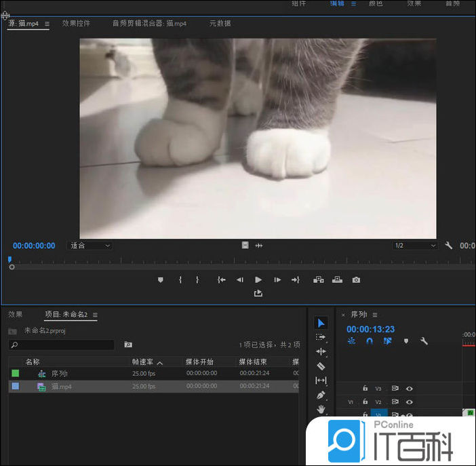Viewport: 476px width, 466px height.
Task: Switch to the 效果控件 tab
Action: point(76,23)
